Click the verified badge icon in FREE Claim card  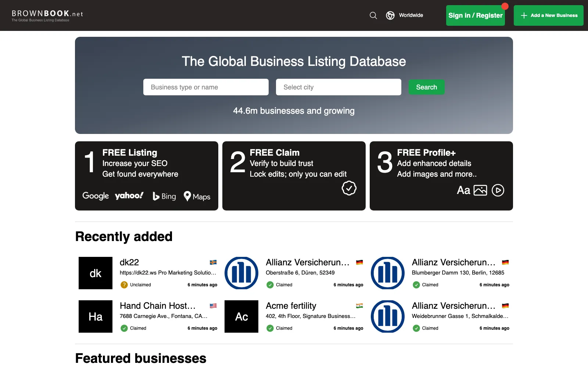[x=349, y=188]
